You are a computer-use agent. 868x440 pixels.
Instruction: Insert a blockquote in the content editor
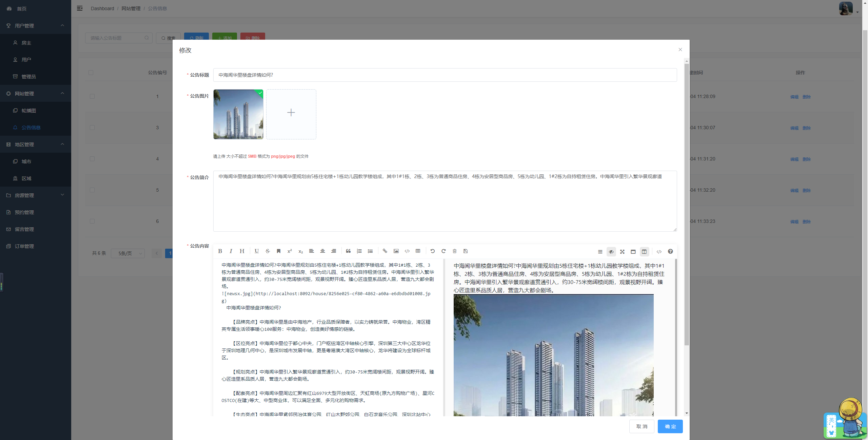(x=348, y=251)
